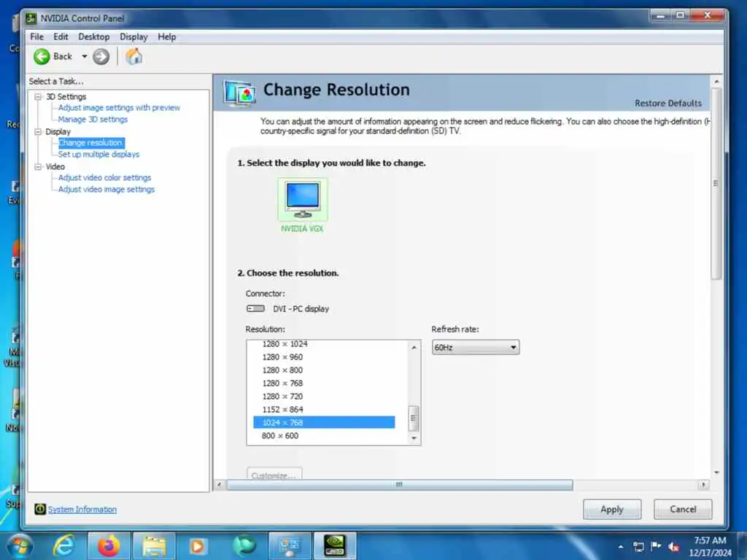Screen dimensions: 747x560
Task: Open Manage 3D settings
Action: coord(93,120)
